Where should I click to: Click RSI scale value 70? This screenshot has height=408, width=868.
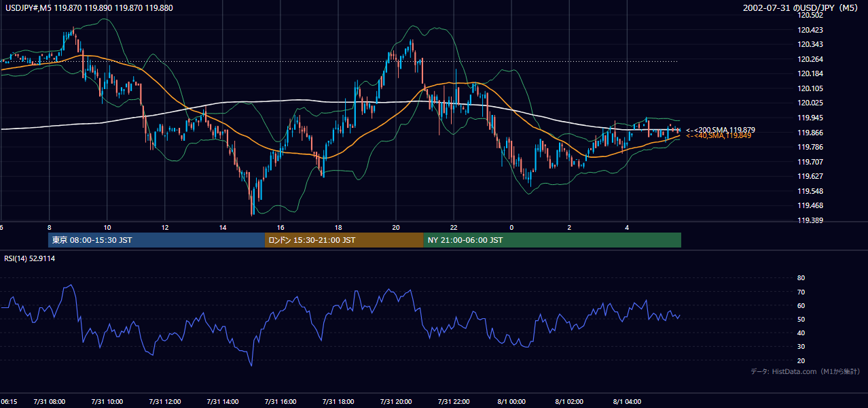pos(801,292)
